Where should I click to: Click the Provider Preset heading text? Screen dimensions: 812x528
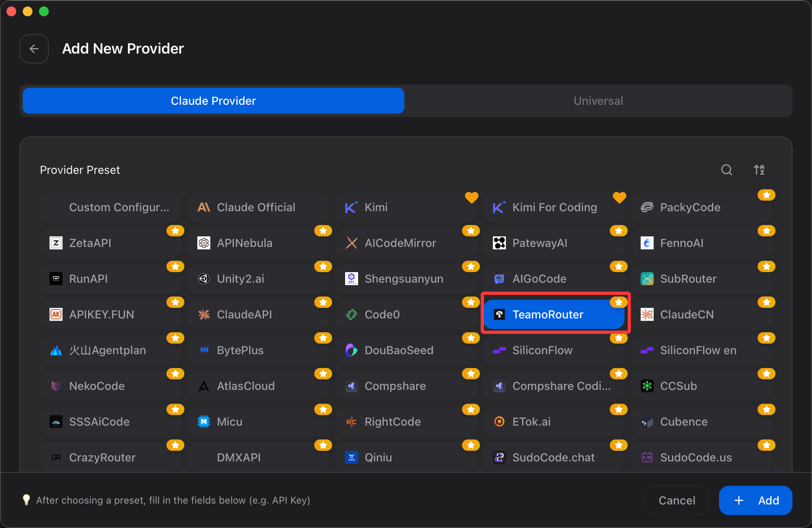click(x=80, y=170)
